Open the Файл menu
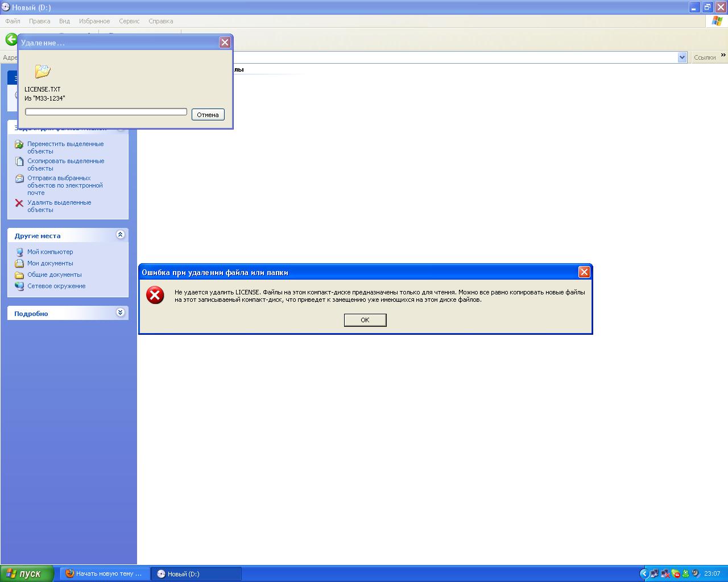This screenshot has height=582, width=728. 13,21
